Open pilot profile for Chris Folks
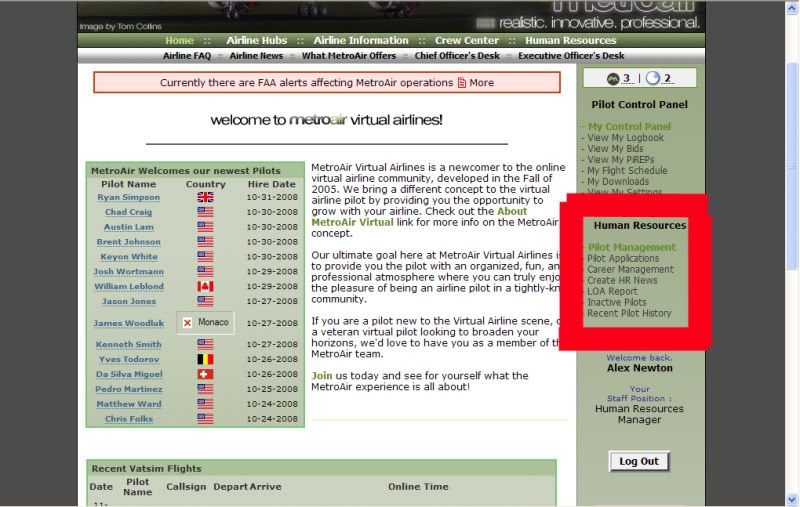This screenshot has width=800, height=507. (129, 419)
